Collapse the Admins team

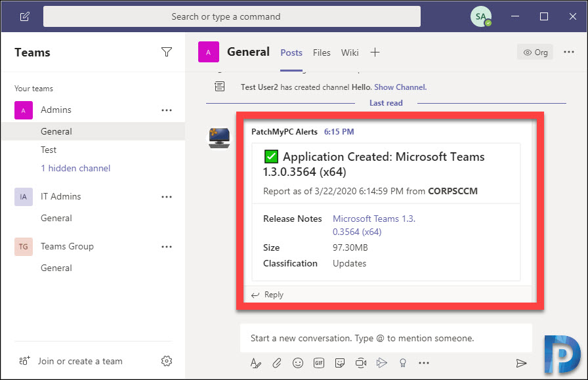56,110
